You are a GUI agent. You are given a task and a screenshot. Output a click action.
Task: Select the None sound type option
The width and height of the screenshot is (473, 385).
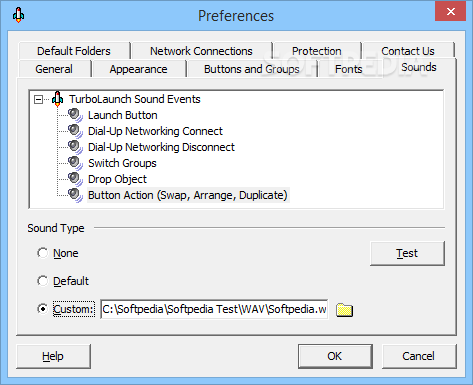pos(42,253)
